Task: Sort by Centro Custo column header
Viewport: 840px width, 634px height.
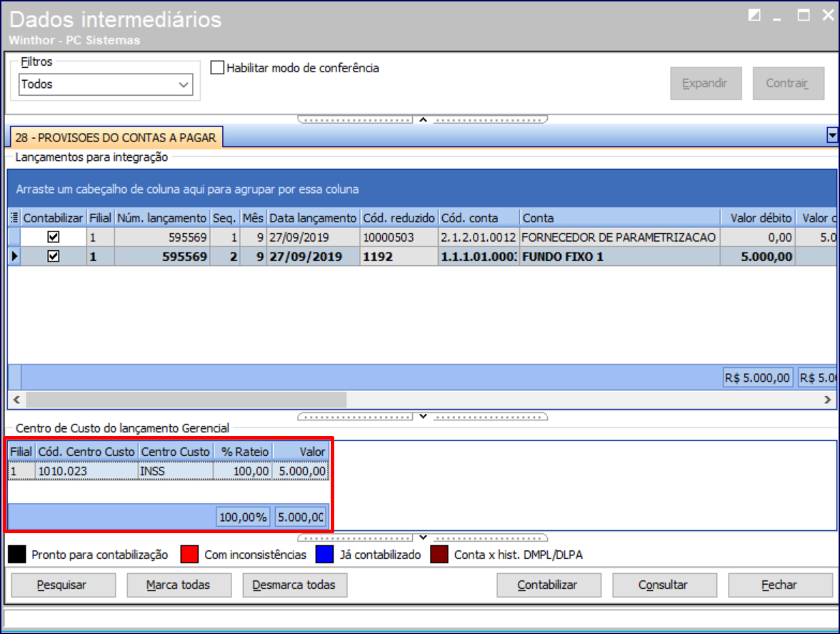Action: (x=175, y=452)
